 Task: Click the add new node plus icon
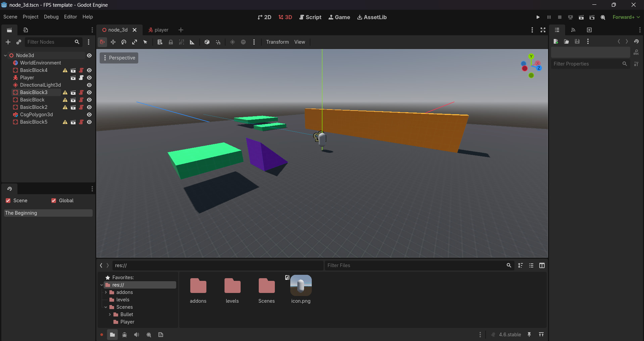pyautogui.click(x=8, y=42)
